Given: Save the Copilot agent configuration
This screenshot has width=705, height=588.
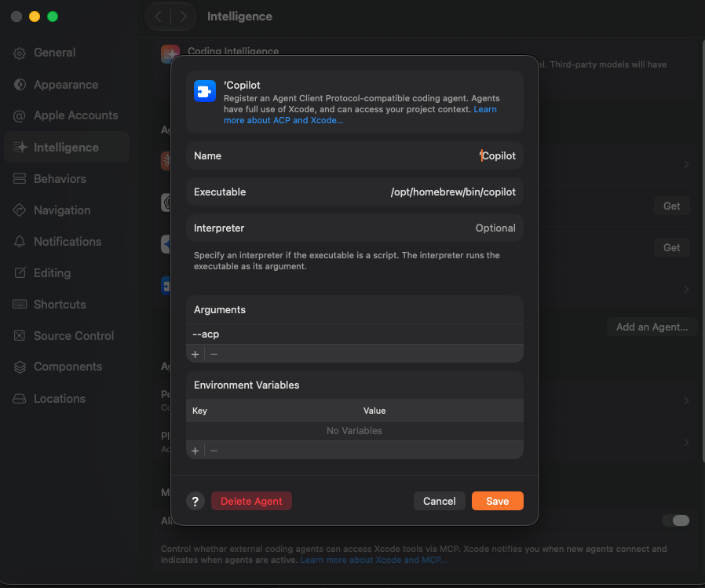Looking at the screenshot, I should [497, 501].
